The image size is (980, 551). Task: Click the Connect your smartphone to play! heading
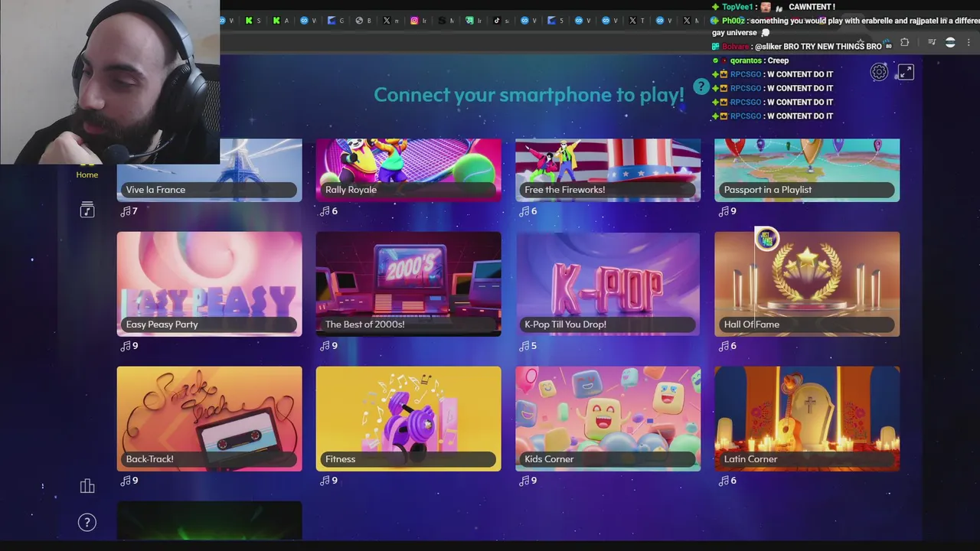click(529, 95)
